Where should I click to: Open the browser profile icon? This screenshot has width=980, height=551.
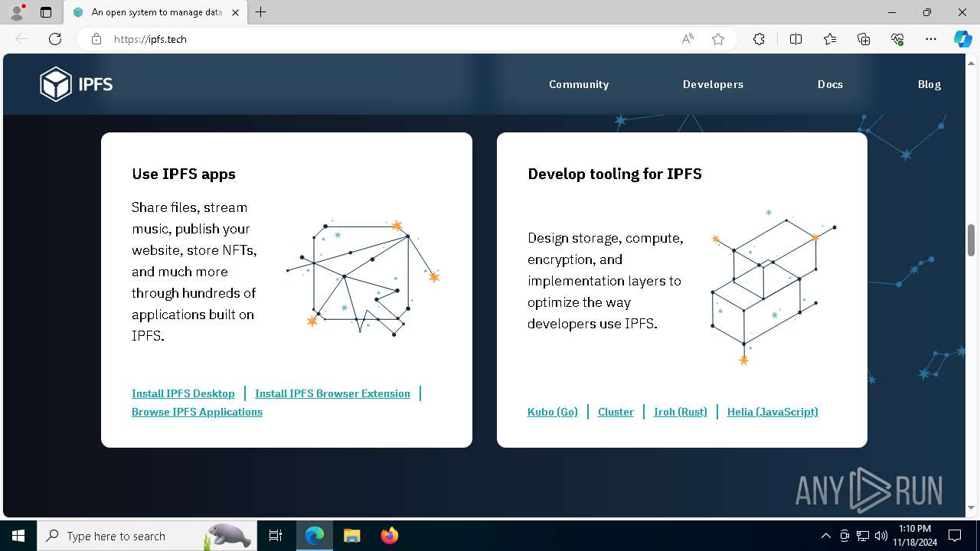click(x=16, y=12)
